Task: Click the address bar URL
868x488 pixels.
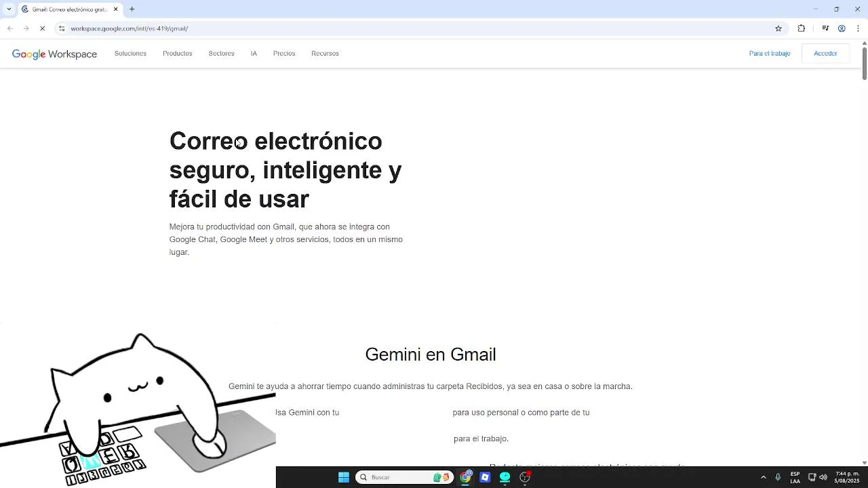Action: (x=130, y=28)
